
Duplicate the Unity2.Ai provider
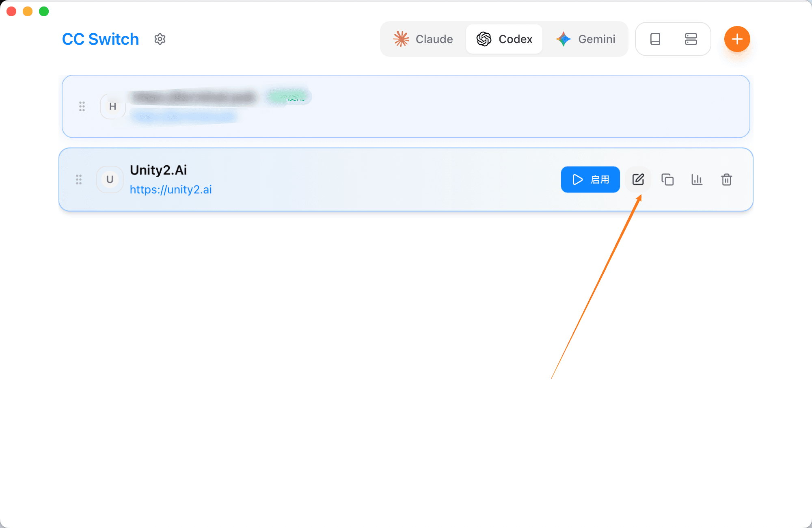point(667,180)
